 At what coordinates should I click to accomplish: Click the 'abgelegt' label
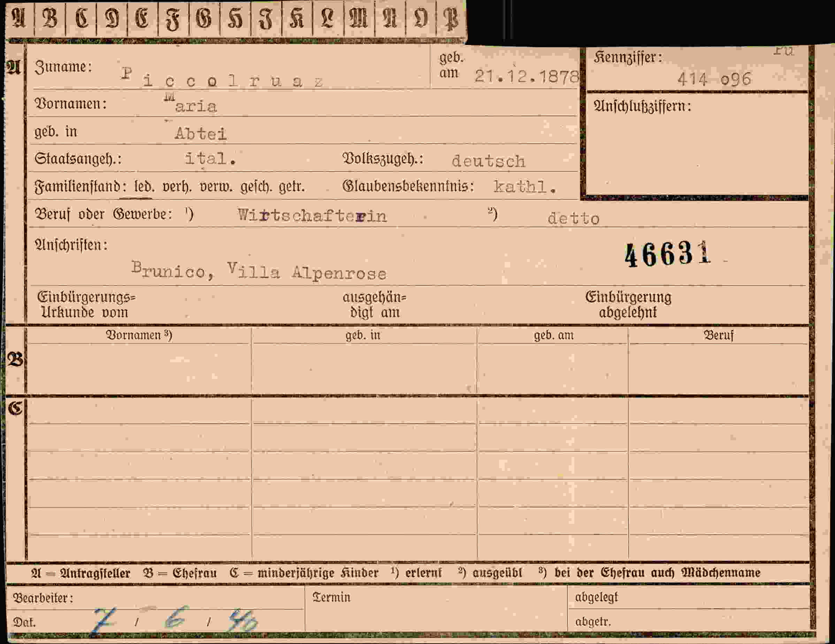(596, 597)
